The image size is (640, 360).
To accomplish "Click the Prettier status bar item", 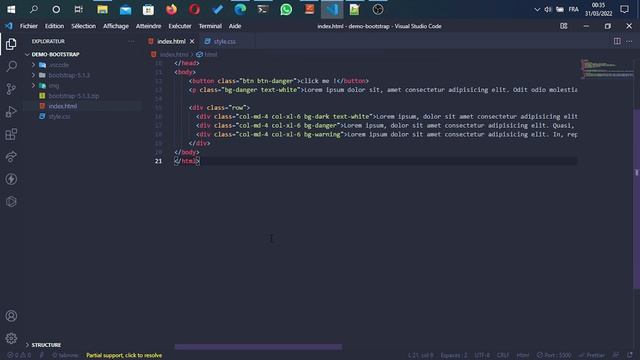I will click(592, 356).
